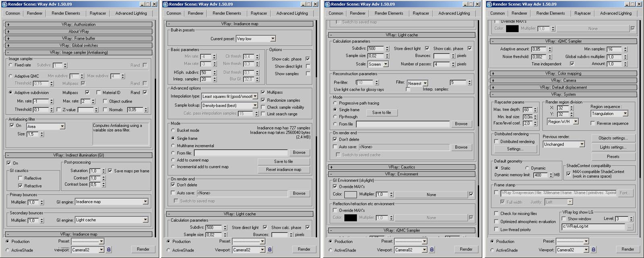Switch to Raytracer tab in leftmost window
The height and width of the screenshot is (258, 644).
98,13
